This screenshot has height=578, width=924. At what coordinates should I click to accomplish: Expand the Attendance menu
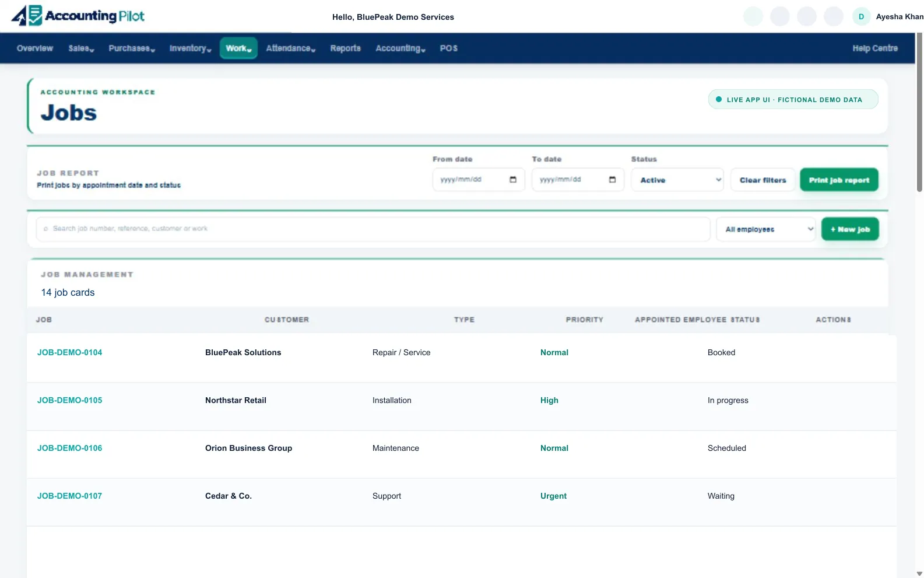[x=290, y=48]
